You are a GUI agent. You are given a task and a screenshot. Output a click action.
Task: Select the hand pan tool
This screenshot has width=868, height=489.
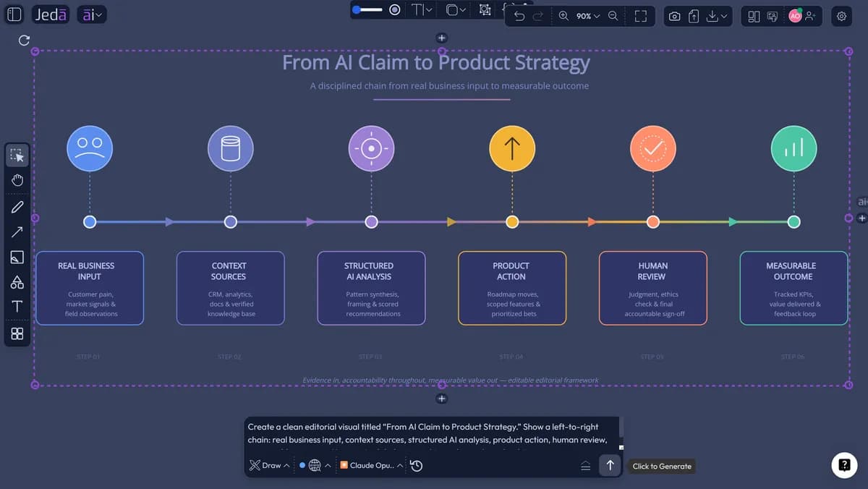click(x=17, y=181)
